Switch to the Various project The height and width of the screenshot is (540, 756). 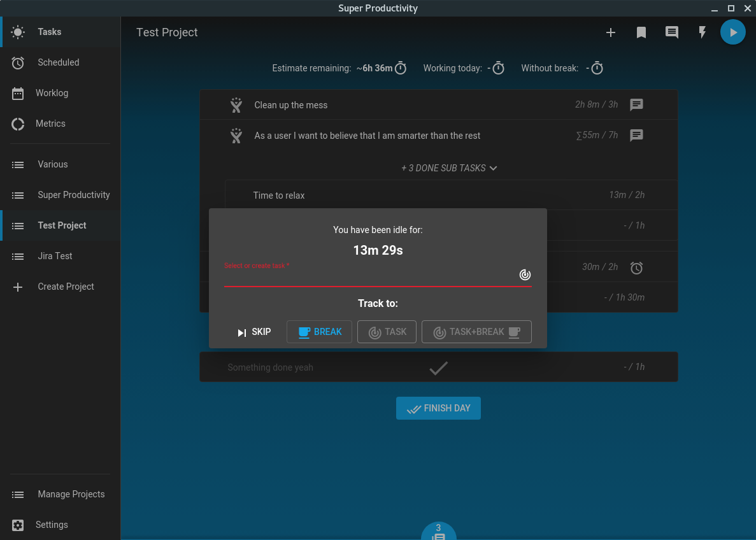pyautogui.click(x=61, y=164)
